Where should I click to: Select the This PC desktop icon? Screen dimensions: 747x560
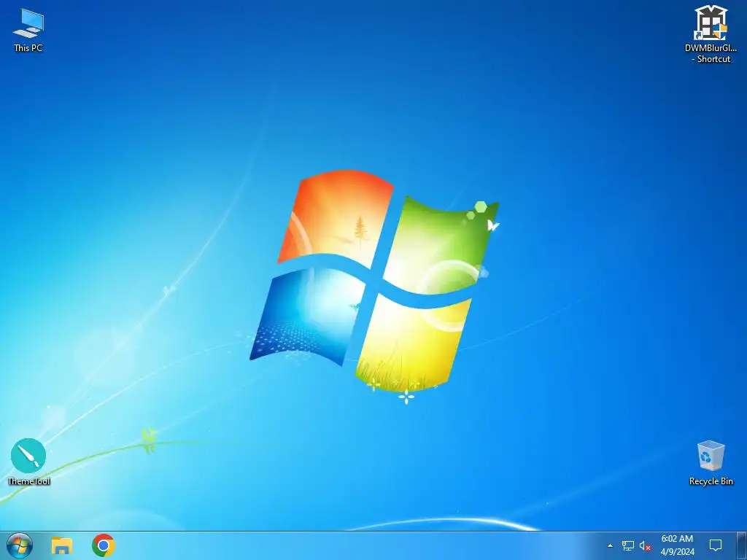[x=28, y=29]
